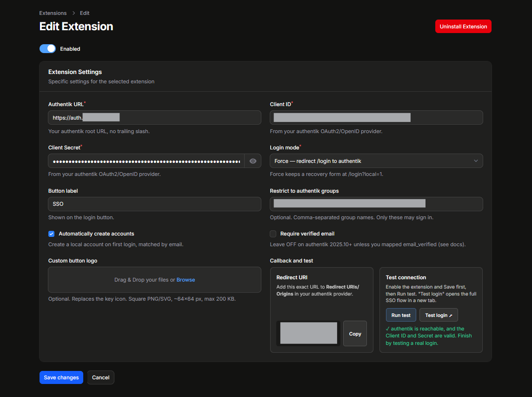The height and width of the screenshot is (397, 532).
Task: Click the Extension Settings heading
Action: [75, 72]
